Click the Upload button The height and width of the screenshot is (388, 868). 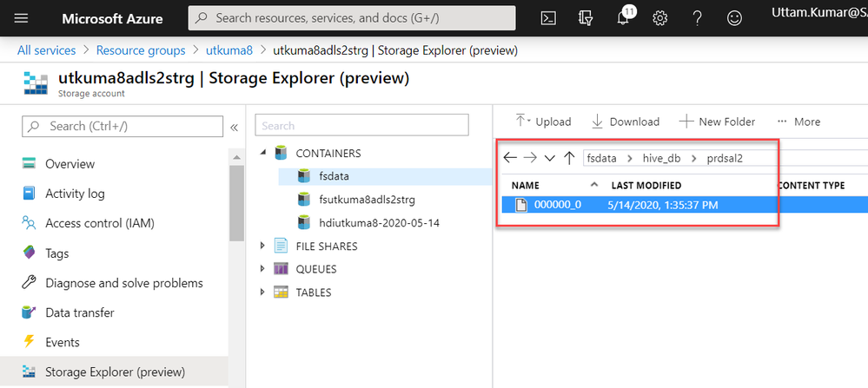[543, 122]
